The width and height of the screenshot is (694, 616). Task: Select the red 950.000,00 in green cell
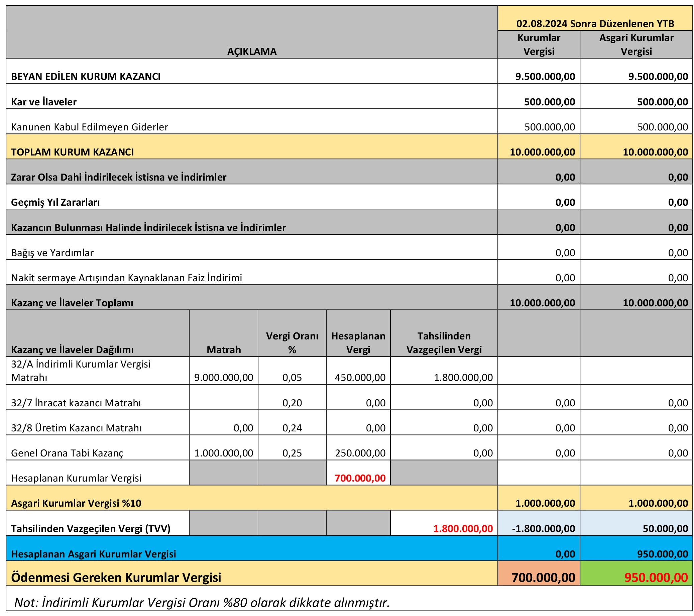pyautogui.click(x=656, y=578)
